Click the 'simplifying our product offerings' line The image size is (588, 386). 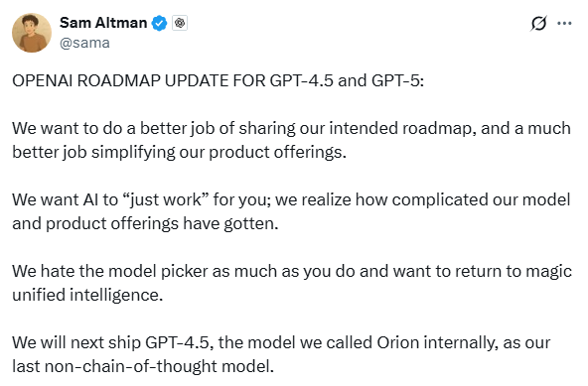pyautogui.click(x=179, y=152)
